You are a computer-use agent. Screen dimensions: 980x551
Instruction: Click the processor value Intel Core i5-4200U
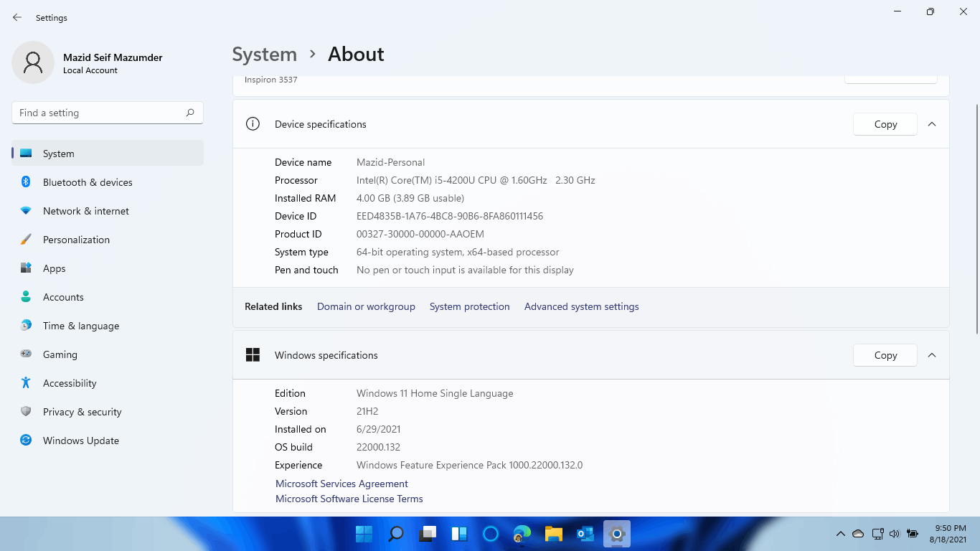coord(476,180)
